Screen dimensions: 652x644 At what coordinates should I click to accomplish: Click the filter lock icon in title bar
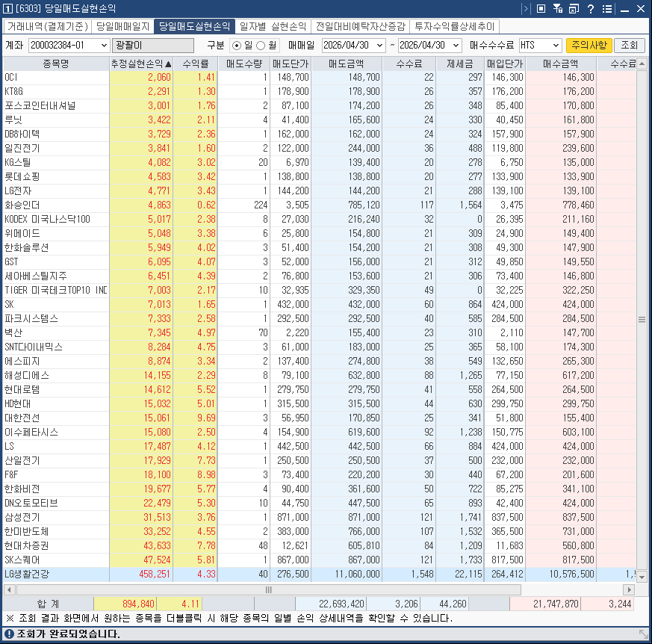[558, 8]
